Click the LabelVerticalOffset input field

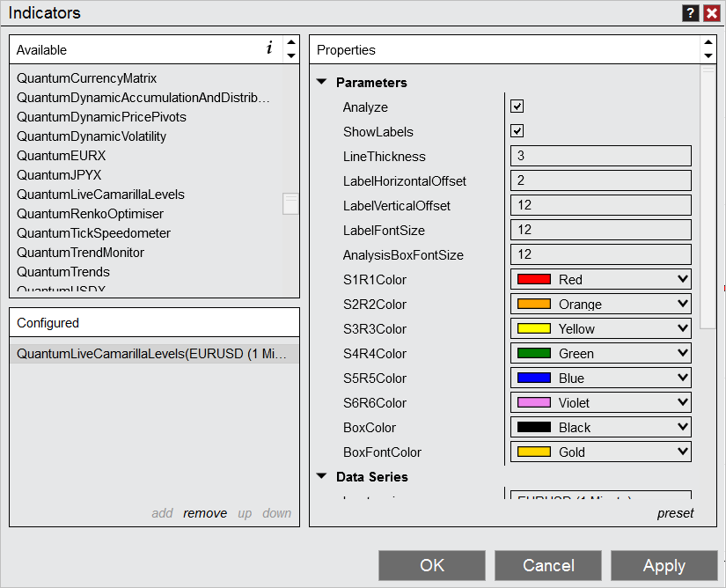click(x=601, y=205)
